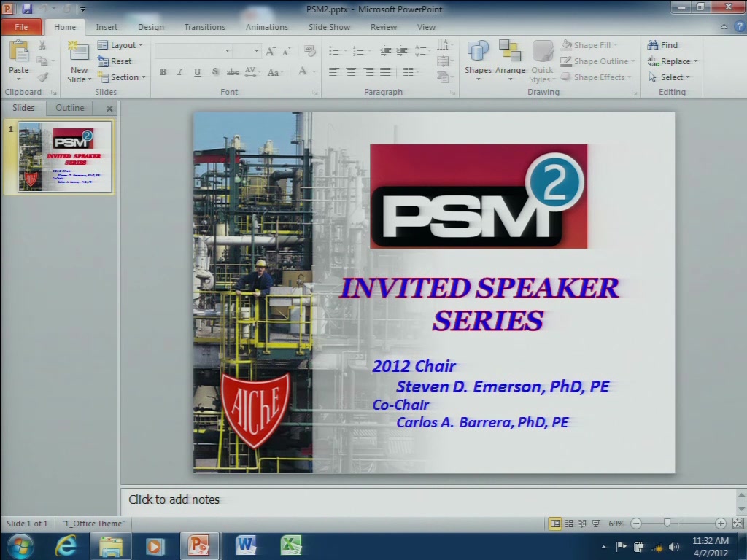Open the Change Case menu
The height and width of the screenshot is (560, 747).
275,72
